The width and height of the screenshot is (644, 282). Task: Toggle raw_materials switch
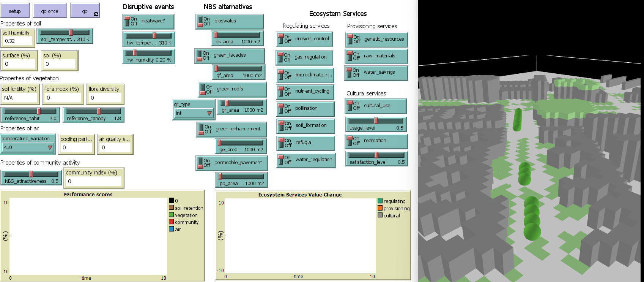pyautogui.click(x=376, y=57)
